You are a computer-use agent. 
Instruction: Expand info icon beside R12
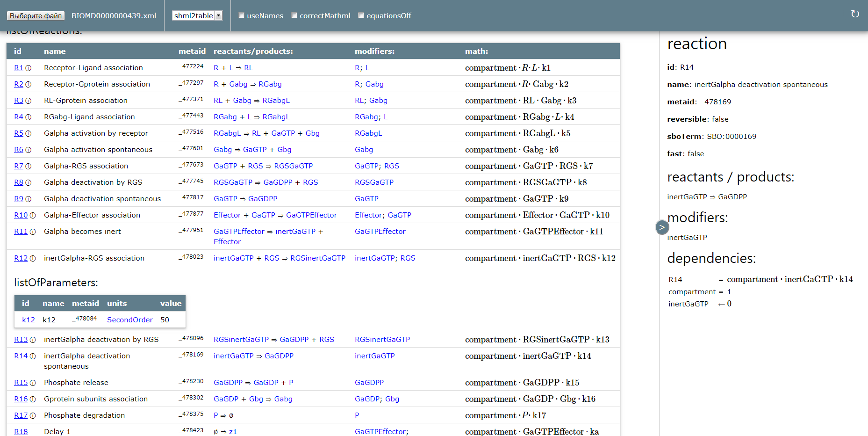33,258
